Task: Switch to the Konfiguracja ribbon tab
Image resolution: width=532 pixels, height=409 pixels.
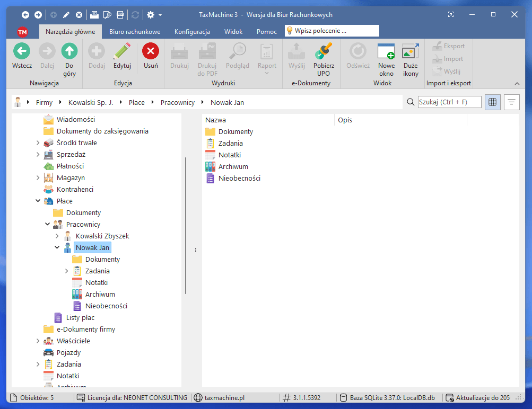Action: click(192, 32)
